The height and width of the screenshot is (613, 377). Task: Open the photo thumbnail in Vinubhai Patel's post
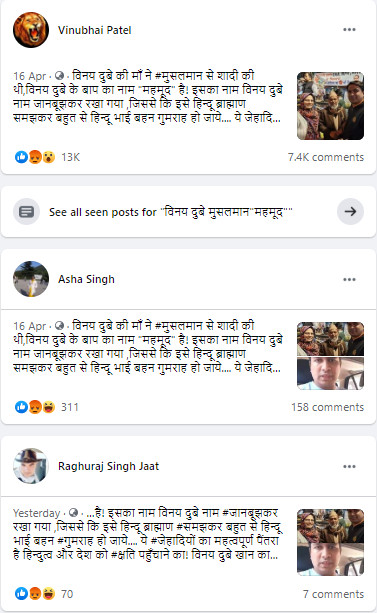[330, 106]
